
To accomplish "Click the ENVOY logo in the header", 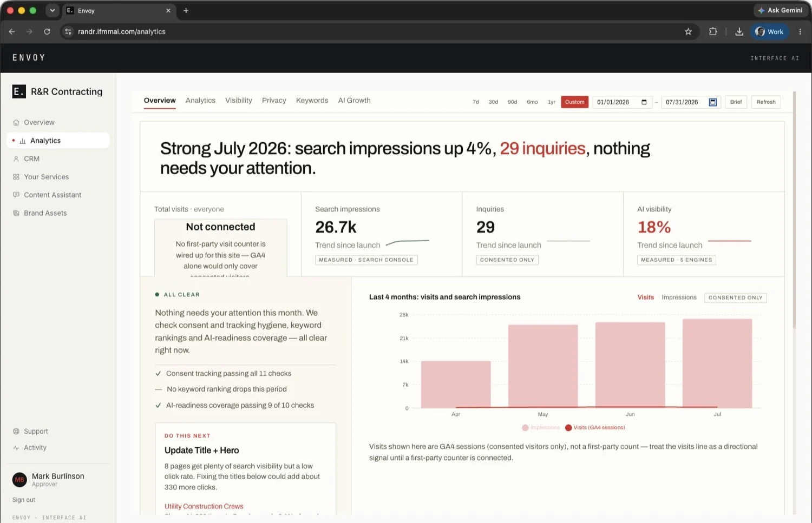I will (x=29, y=58).
